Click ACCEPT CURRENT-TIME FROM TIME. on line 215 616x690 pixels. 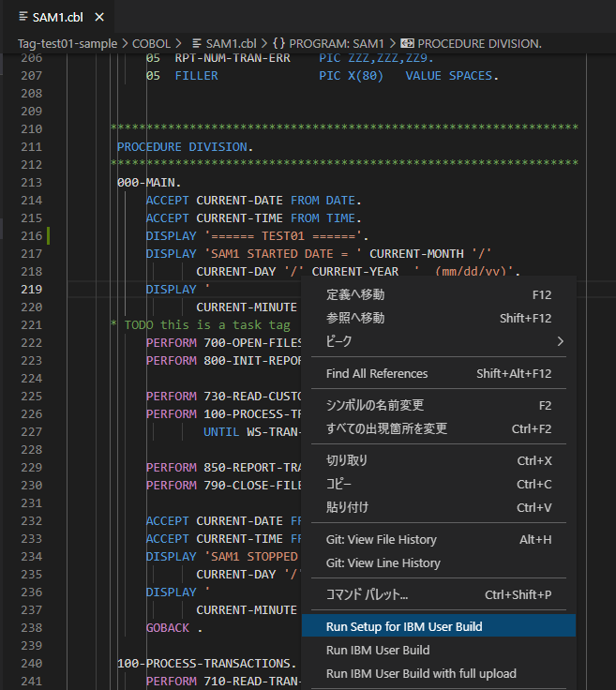coord(253,218)
